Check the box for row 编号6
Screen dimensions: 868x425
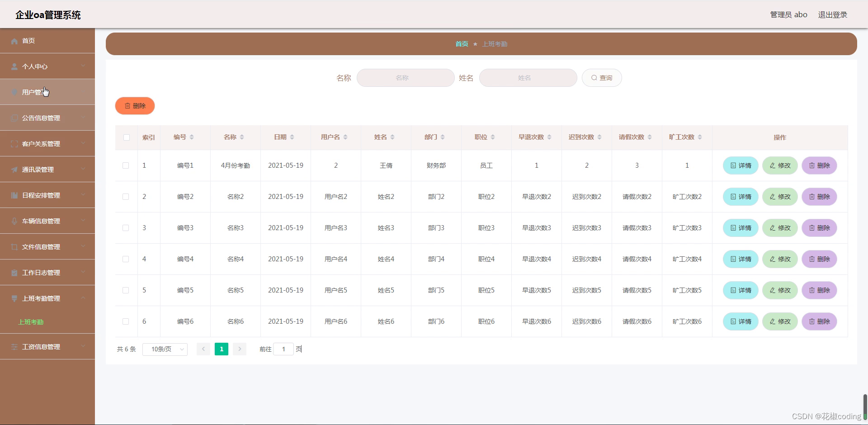[126, 321]
